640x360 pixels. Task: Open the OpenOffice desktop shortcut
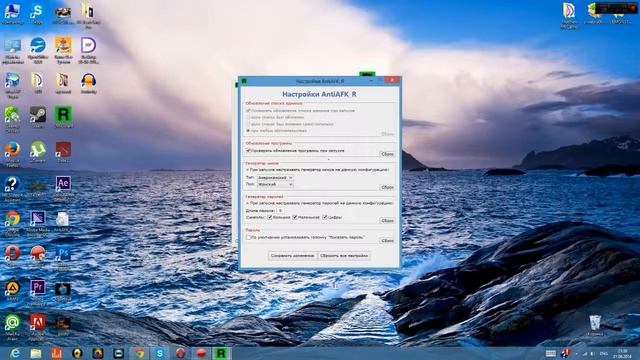click(x=38, y=50)
